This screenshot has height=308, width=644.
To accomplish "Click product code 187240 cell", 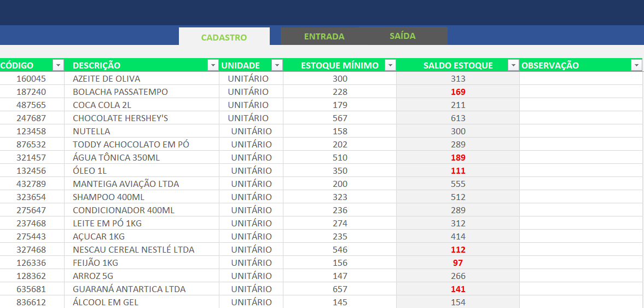I will pos(31,92).
